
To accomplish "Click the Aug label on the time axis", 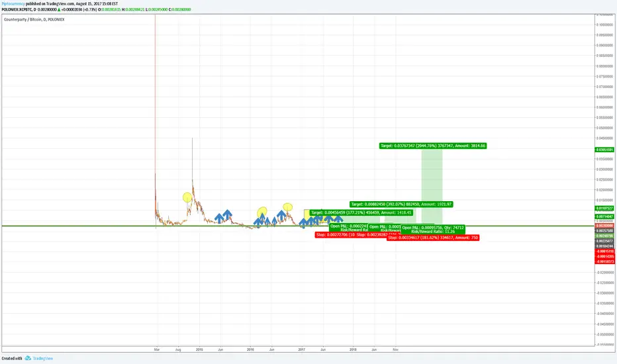I will (178, 349).
